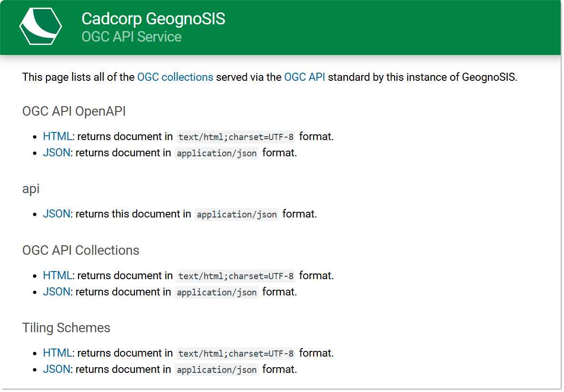Open JSON link under OGC API OpenAPI
This screenshot has height=392, width=564.
tap(56, 153)
